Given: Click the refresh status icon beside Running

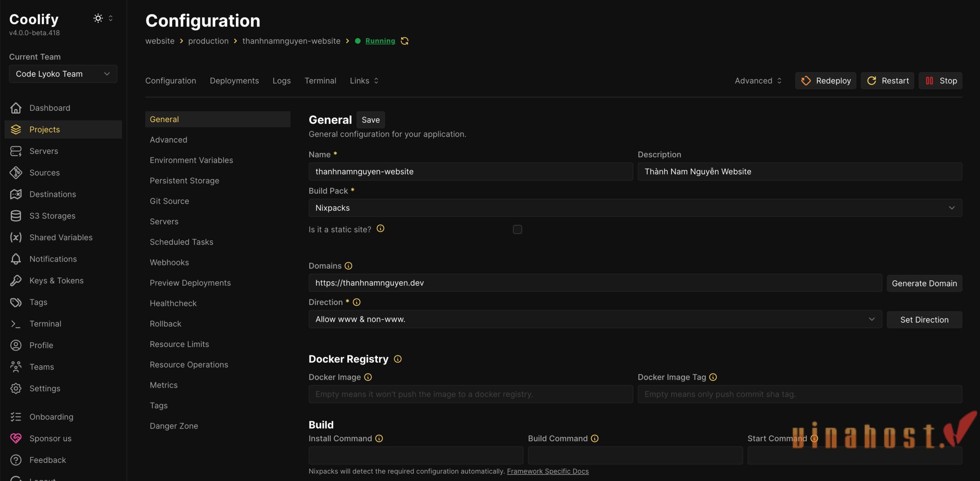Looking at the screenshot, I should 405,41.
